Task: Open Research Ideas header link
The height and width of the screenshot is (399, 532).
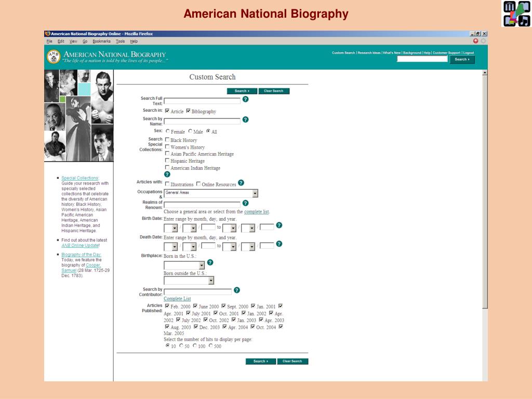Action: click(369, 53)
